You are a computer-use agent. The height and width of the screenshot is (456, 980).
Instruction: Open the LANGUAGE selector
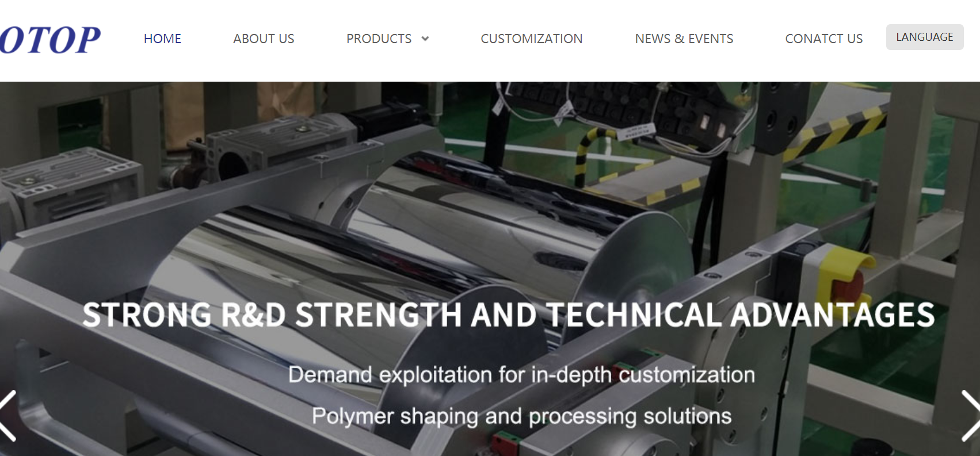[x=925, y=37]
